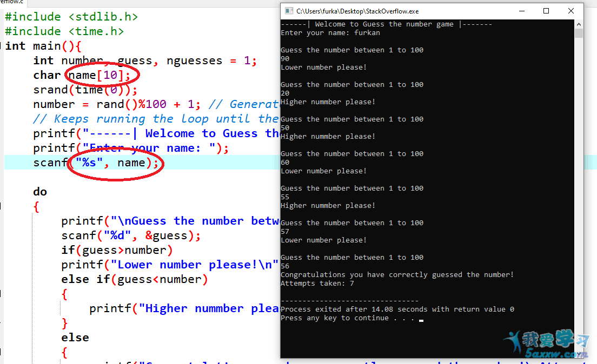This screenshot has height=364, width=597.
Task: Click 'Congratulations you have correctly guessed' console line
Action: click(x=397, y=274)
